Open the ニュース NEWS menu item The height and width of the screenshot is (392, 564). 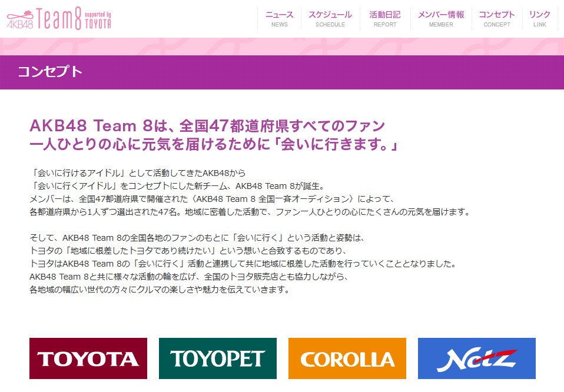point(280,19)
